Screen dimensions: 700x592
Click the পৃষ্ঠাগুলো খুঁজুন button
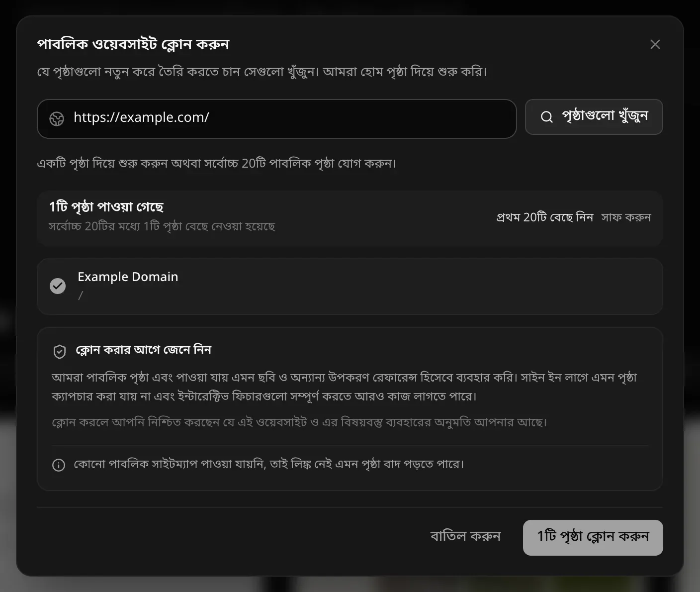pos(594,117)
